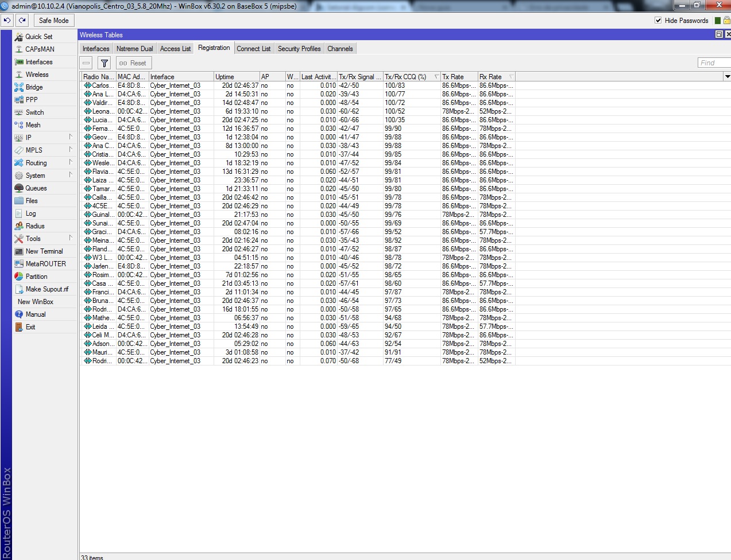Image resolution: width=731 pixels, height=560 pixels.
Task: Select the Registration tab
Action: [214, 48]
